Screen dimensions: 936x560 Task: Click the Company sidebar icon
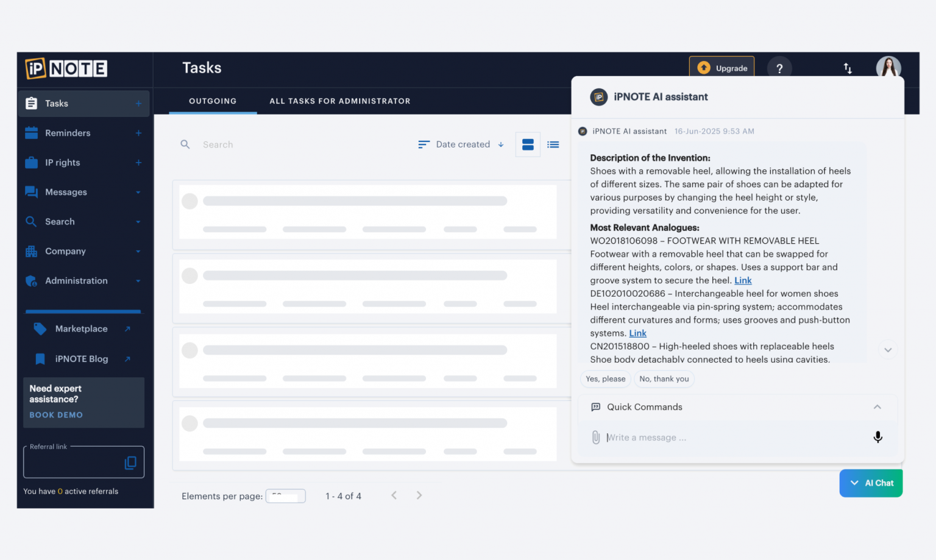tap(32, 251)
